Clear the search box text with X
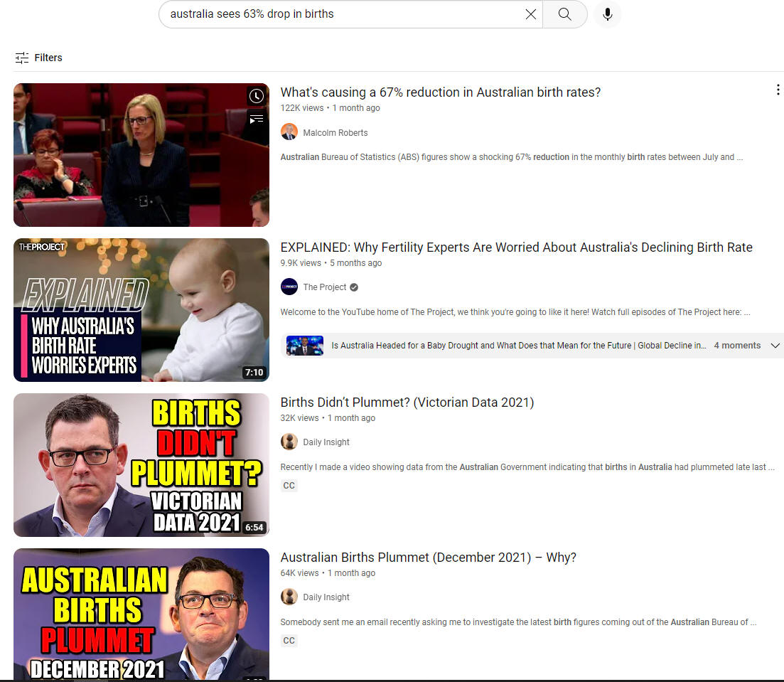 point(530,14)
